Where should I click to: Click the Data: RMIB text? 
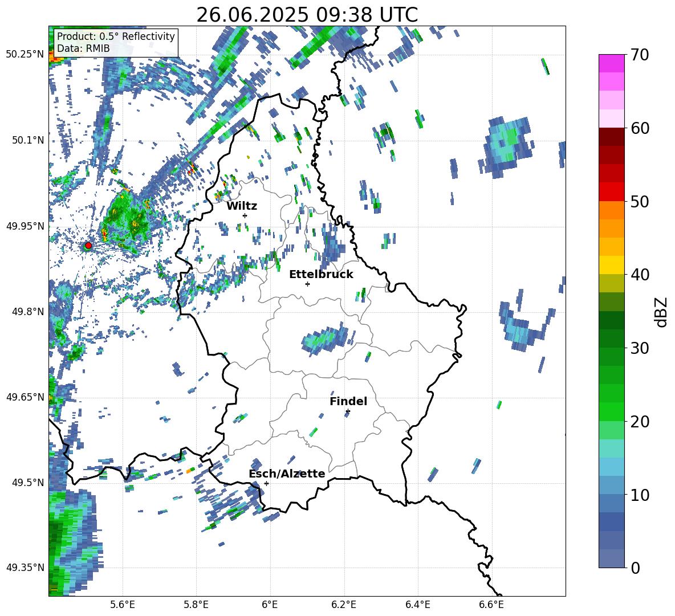[x=83, y=48]
